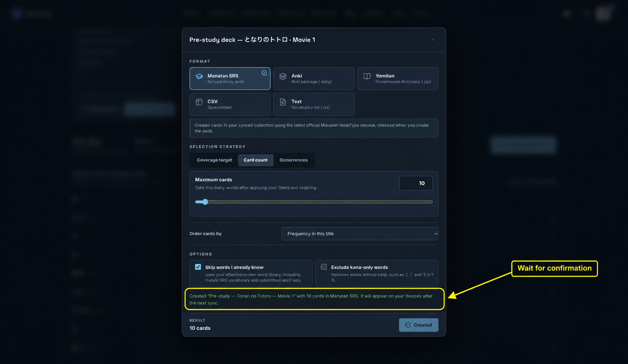
Task: Click the Maximum cards slider handle
Action: [205, 202]
